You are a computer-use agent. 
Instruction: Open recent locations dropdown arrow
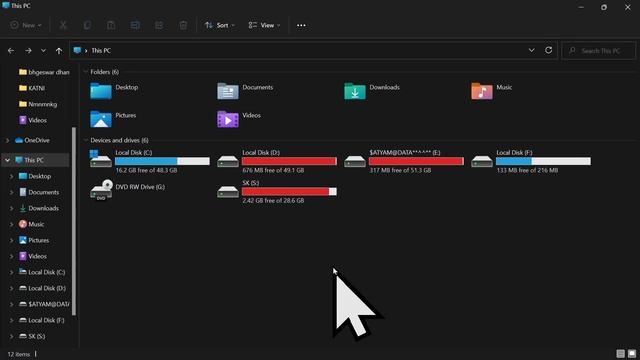(43, 51)
